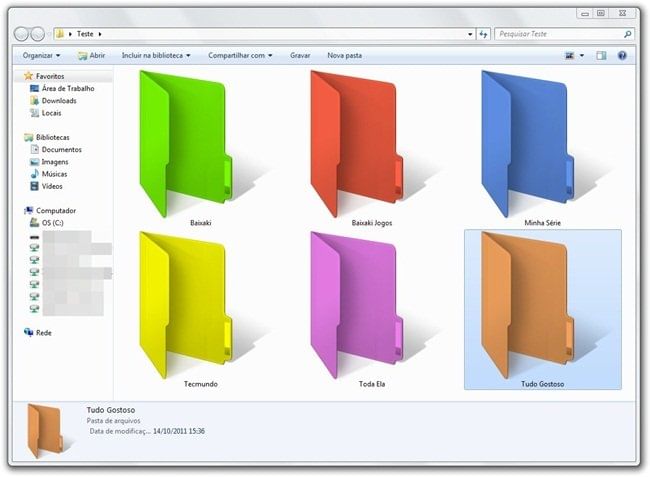Expand the Organizar dropdown menu

[41, 56]
